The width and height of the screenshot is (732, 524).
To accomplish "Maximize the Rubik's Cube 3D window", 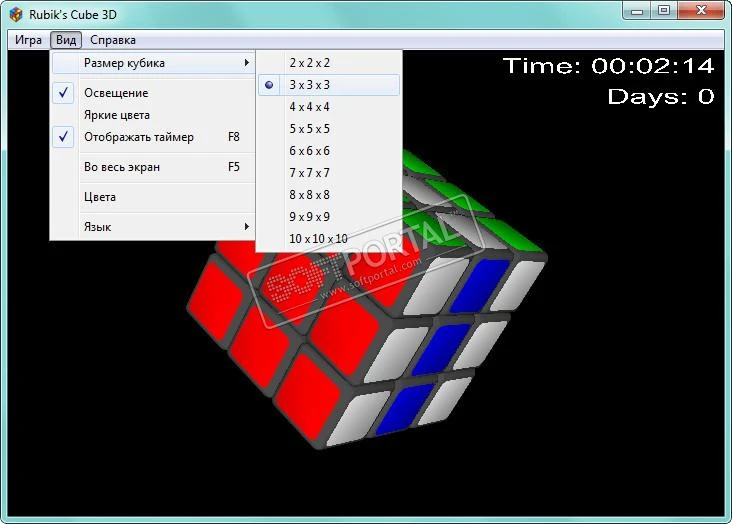I will (664, 10).
